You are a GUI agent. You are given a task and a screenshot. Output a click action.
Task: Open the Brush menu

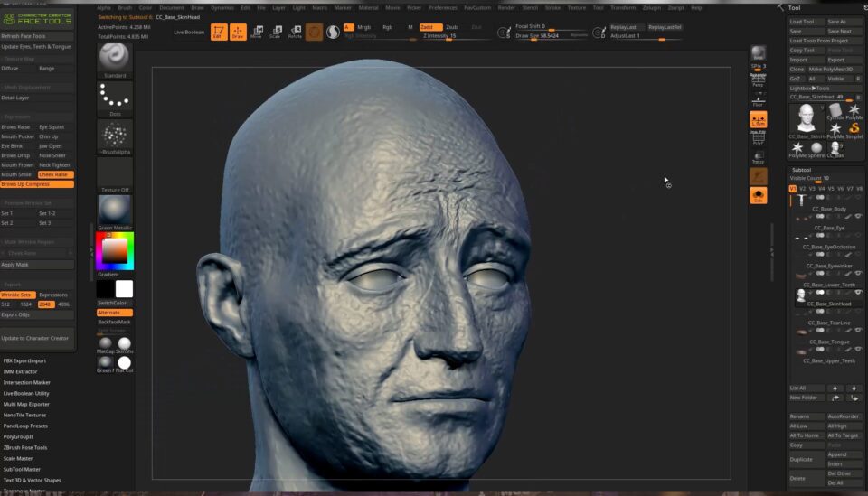(x=126, y=7)
